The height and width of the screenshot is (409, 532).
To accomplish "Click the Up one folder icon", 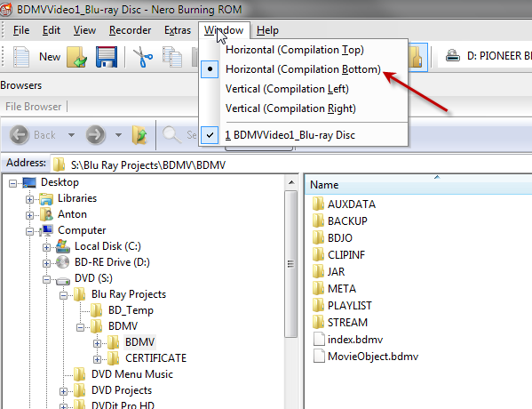I will 139,135.
